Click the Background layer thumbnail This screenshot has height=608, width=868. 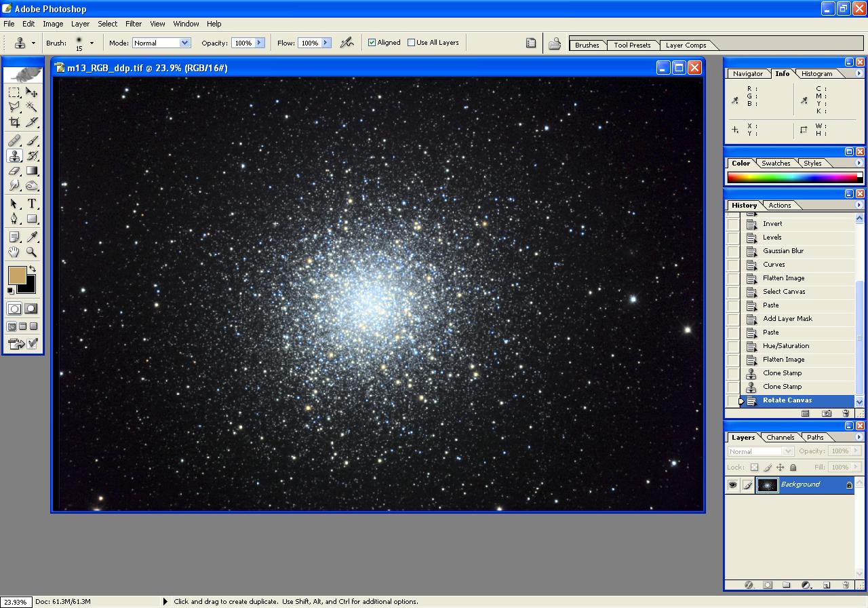[x=767, y=484]
